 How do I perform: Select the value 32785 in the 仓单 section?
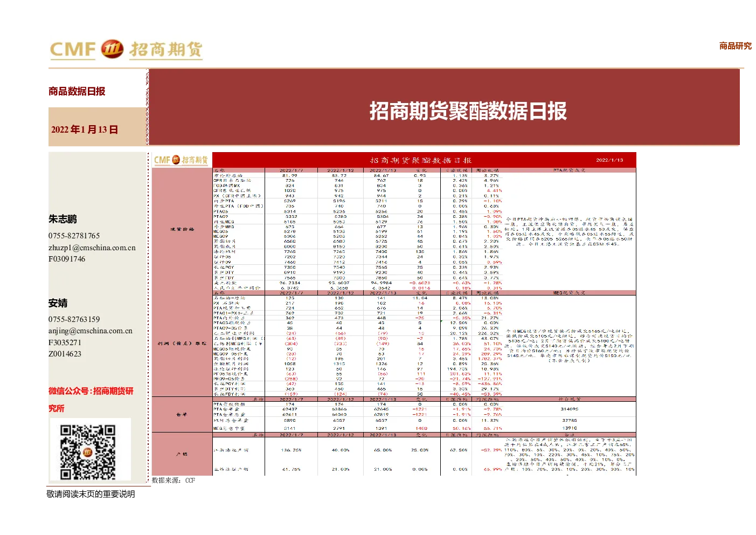point(570,420)
